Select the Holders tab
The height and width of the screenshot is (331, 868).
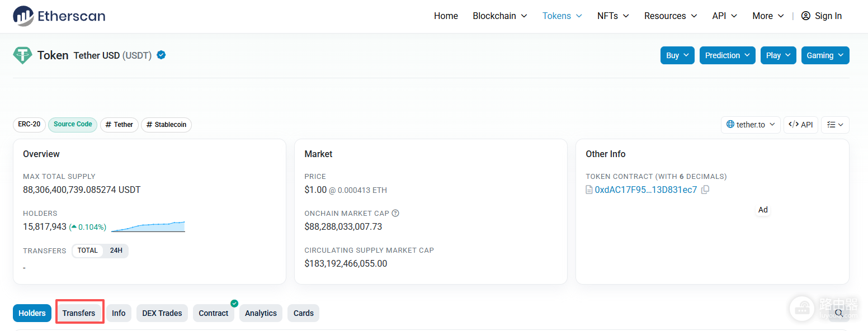(x=32, y=313)
